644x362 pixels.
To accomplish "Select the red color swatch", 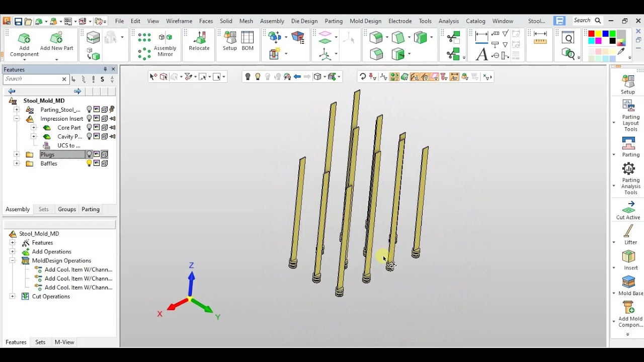I will [x=591, y=34].
